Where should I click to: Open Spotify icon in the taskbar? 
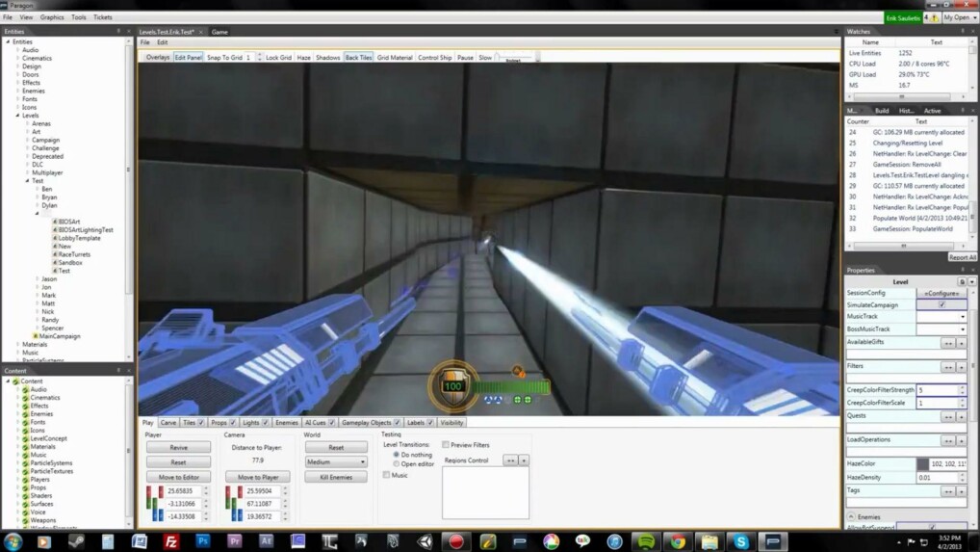click(x=646, y=541)
